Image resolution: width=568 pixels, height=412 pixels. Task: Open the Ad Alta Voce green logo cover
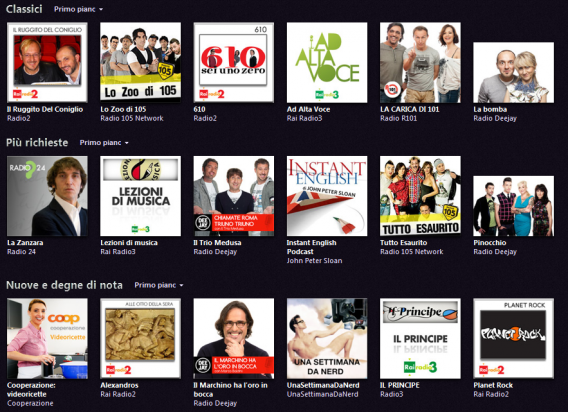(327, 62)
